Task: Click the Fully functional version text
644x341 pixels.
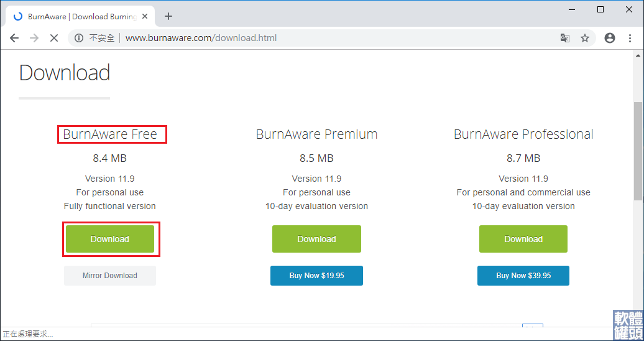Action: pyautogui.click(x=109, y=206)
